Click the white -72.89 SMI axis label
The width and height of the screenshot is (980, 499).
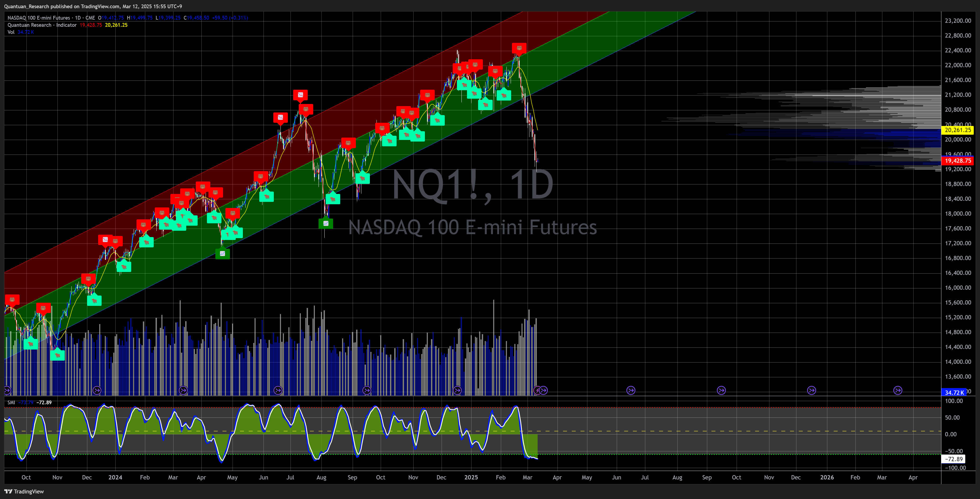click(954, 459)
